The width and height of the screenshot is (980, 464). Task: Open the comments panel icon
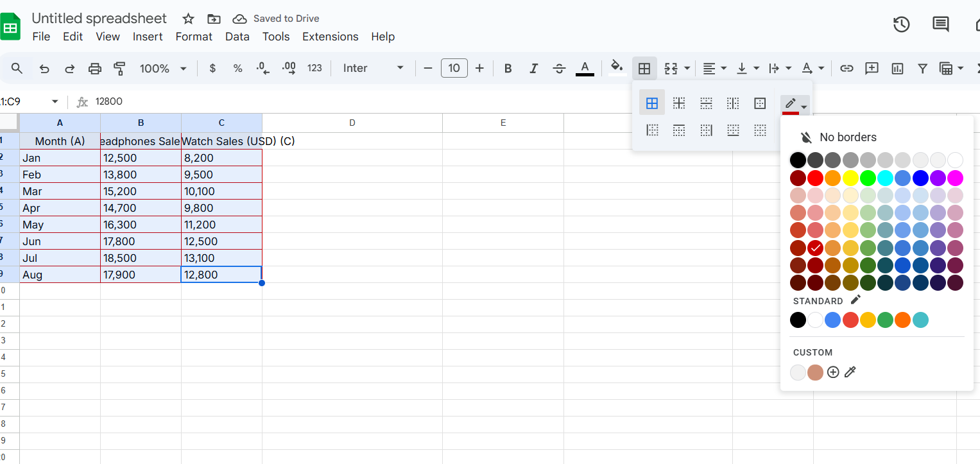(940, 24)
